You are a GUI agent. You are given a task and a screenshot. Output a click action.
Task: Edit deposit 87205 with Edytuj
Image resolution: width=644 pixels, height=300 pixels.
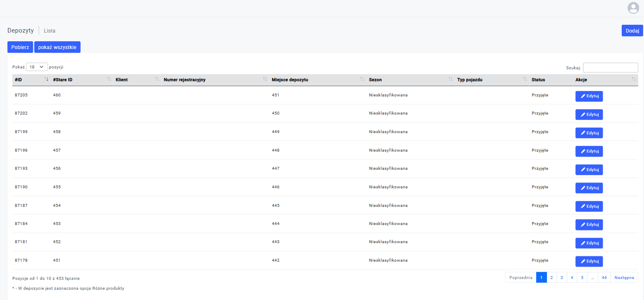589,96
